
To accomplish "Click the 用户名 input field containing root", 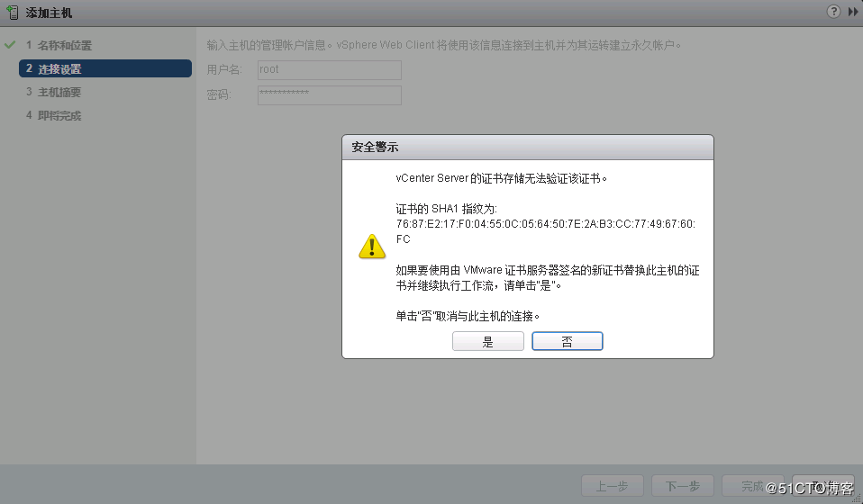I will click(330, 70).
